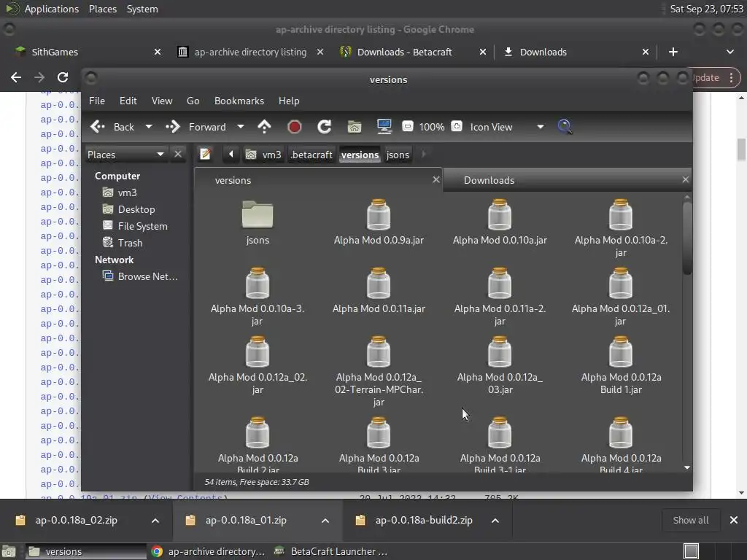Select the Alpha Mod 0.0.12a_03.jar file
Viewport: 747px width, 560px height.
click(x=500, y=365)
